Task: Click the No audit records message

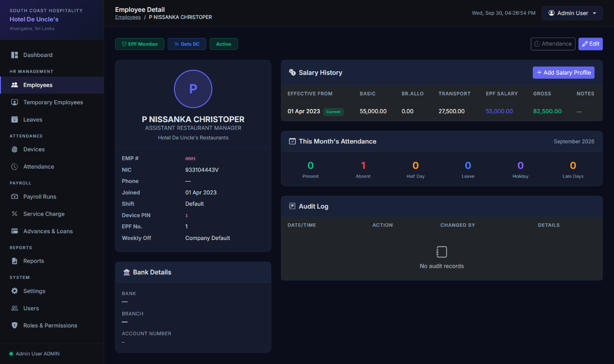Action: (442, 266)
